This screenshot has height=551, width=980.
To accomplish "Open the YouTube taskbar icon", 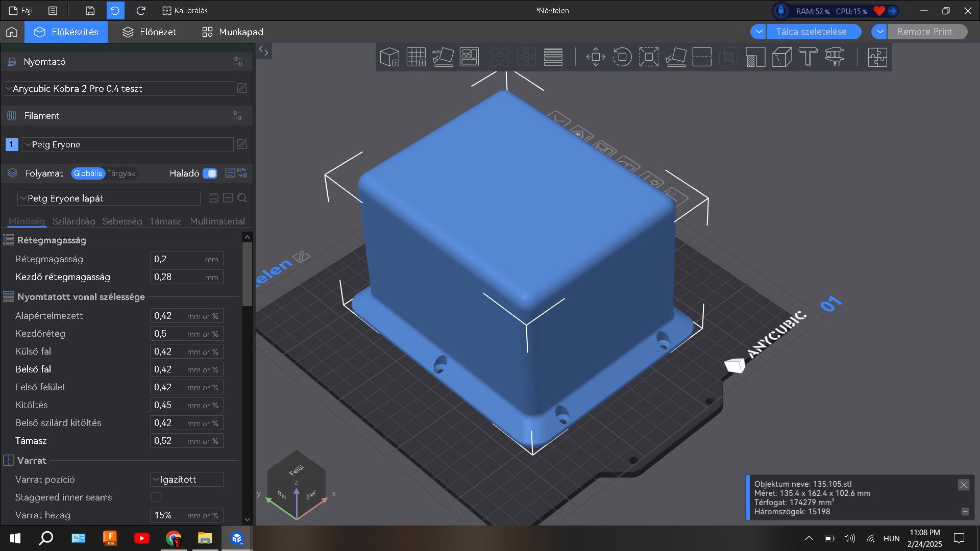I will click(x=142, y=538).
